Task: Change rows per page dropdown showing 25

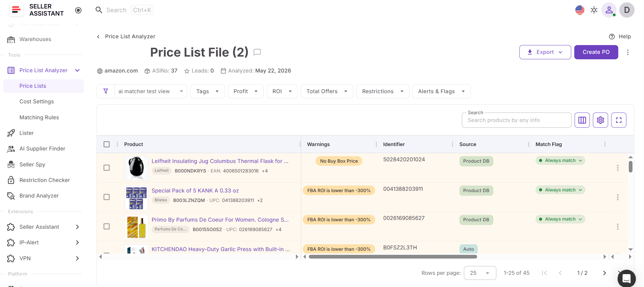Action: click(480, 273)
